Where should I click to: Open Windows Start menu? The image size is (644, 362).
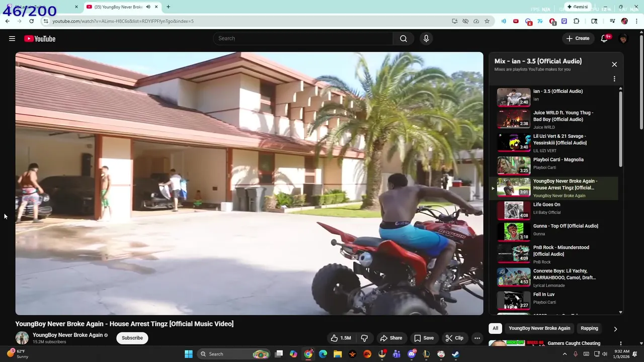189,354
